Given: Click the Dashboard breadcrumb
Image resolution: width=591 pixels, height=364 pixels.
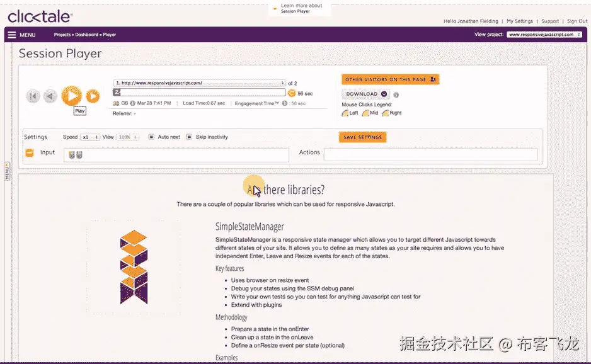Looking at the screenshot, I should 87,35.
